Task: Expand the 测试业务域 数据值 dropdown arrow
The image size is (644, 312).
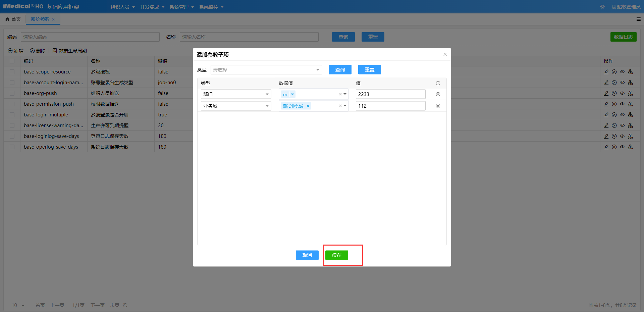Action: point(345,106)
